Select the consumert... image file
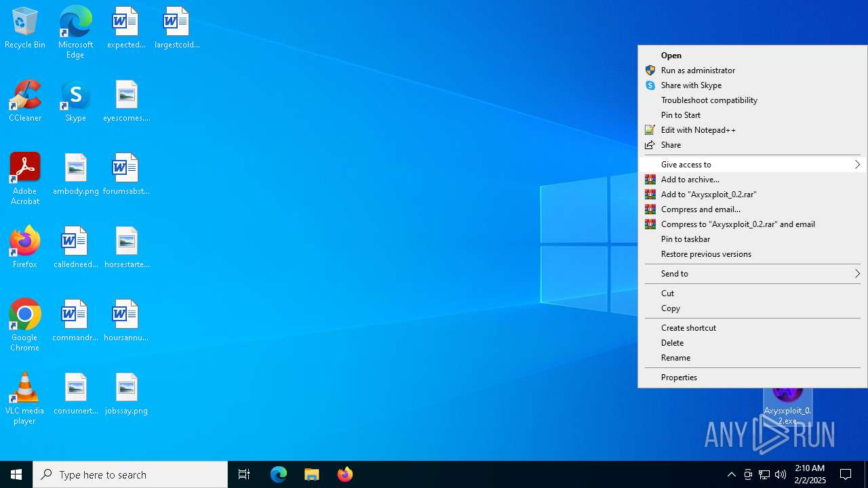This screenshot has width=868, height=488. pyautogui.click(x=76, y=394)
